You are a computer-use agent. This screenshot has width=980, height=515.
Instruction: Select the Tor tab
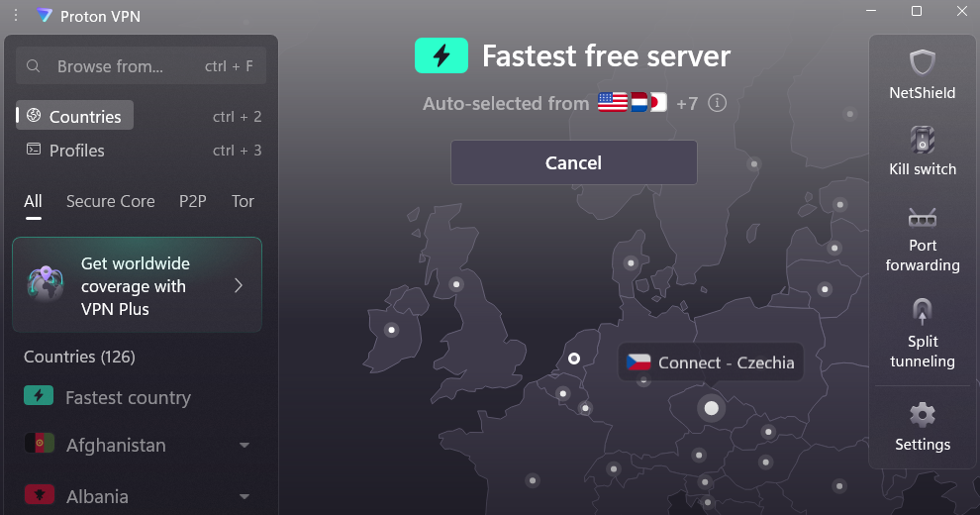pos(243,201)
